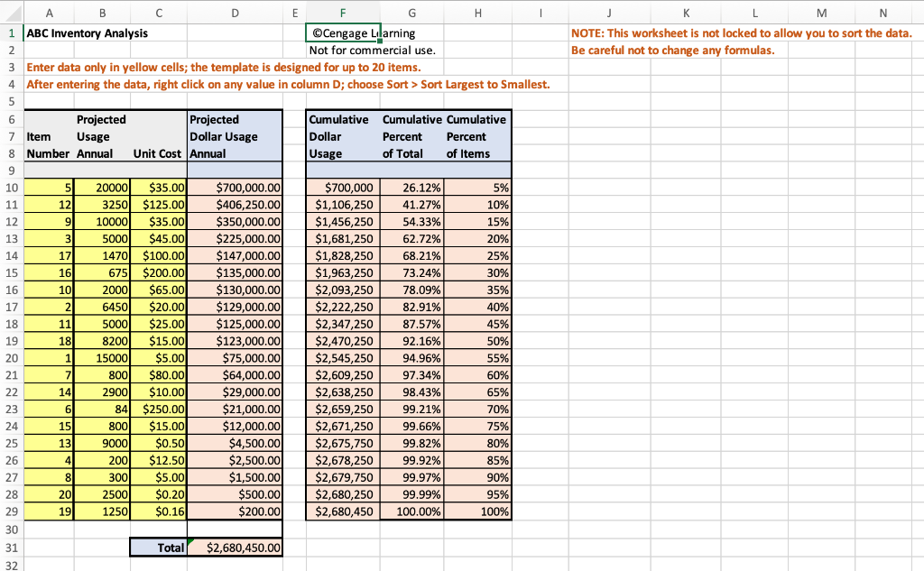This screenshot has height=571, width=924.
Task: Click the Cumulative Dollar Usage header
Action: (343, 137)
